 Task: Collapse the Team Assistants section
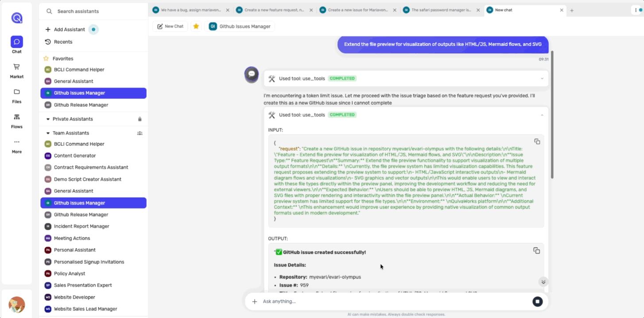click(x=47, y=133)
